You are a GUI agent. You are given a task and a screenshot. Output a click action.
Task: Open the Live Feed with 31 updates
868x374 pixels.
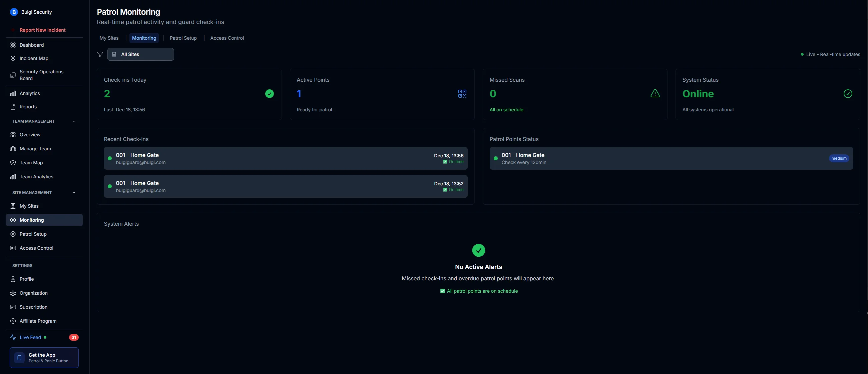pos(30,337)
